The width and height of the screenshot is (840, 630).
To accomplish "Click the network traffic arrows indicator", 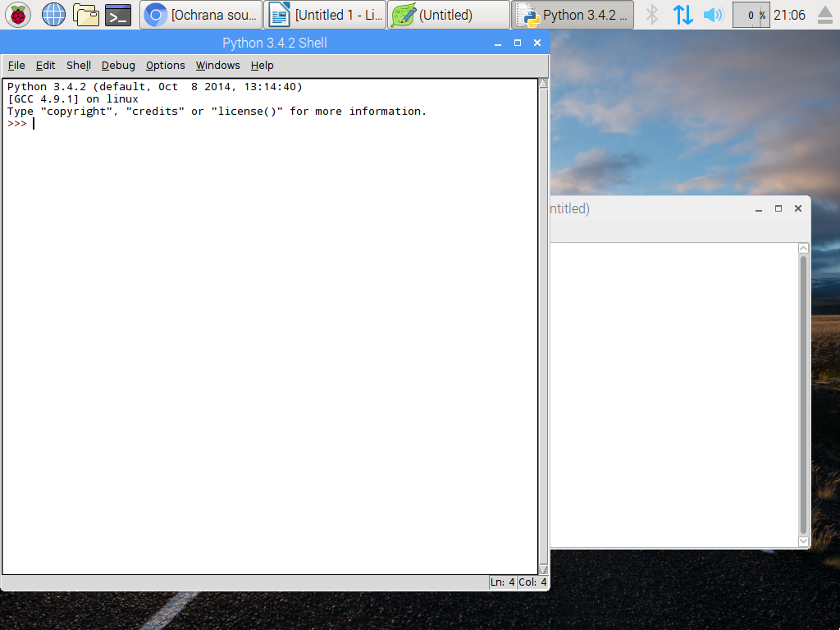I will pyautogui.click(x=683, y=14).
